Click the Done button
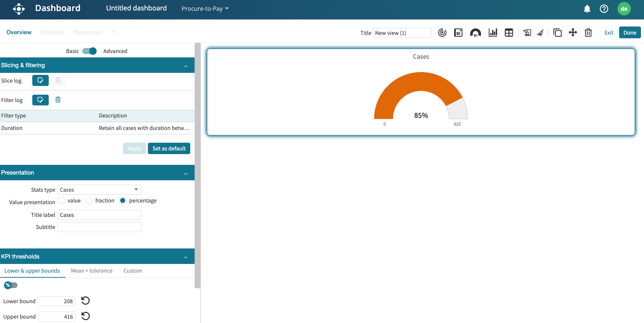Screen dimensions: 644x323 pos(630,33)
